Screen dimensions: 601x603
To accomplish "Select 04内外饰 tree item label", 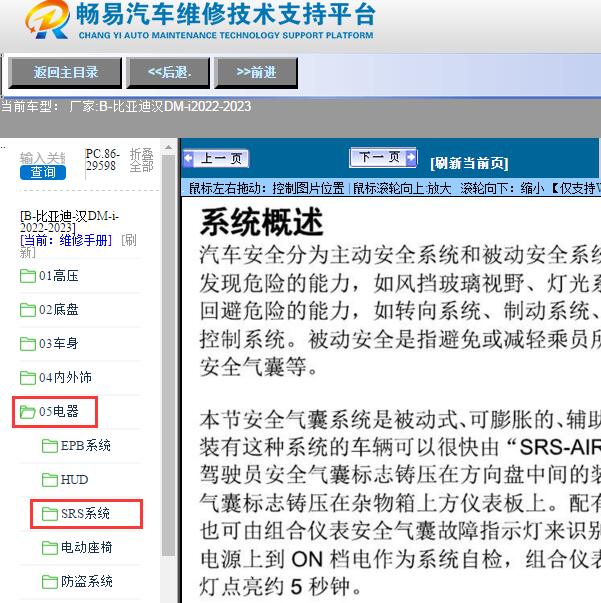I will click(65, 377).
